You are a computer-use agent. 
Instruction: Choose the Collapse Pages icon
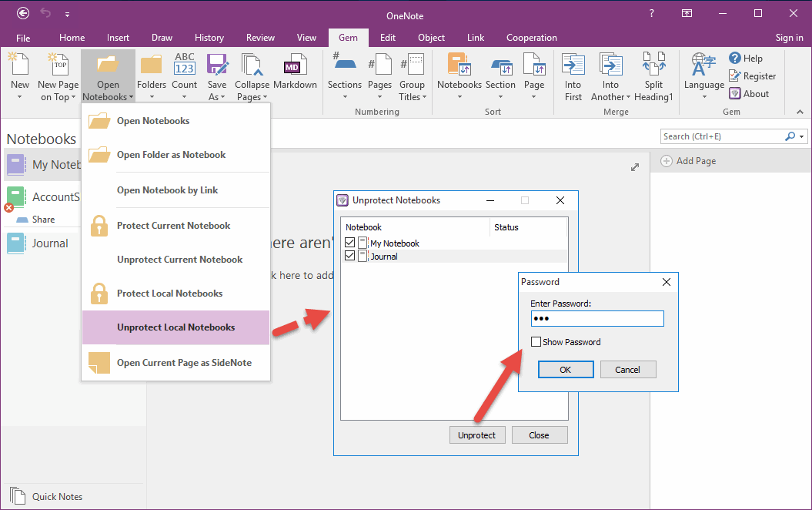(x=252, y=64)
